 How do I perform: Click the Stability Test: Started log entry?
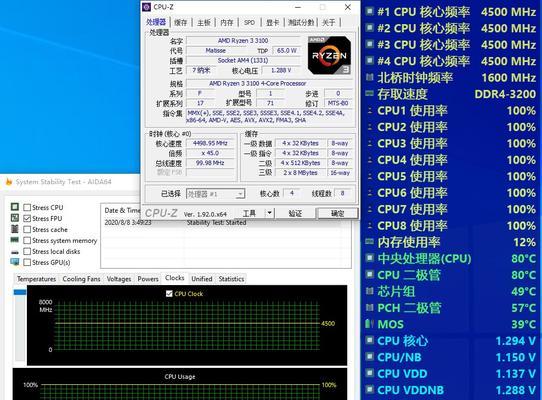(x=217, y=222)
